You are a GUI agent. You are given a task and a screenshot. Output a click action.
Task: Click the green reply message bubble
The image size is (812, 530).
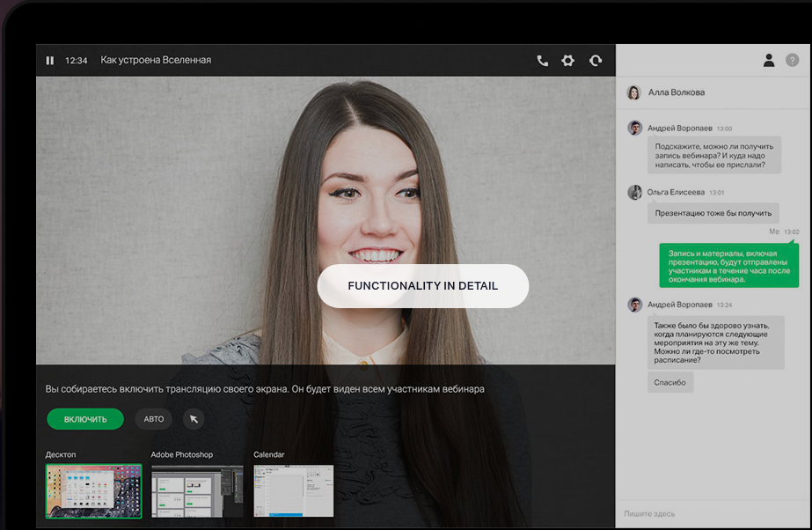728,266
